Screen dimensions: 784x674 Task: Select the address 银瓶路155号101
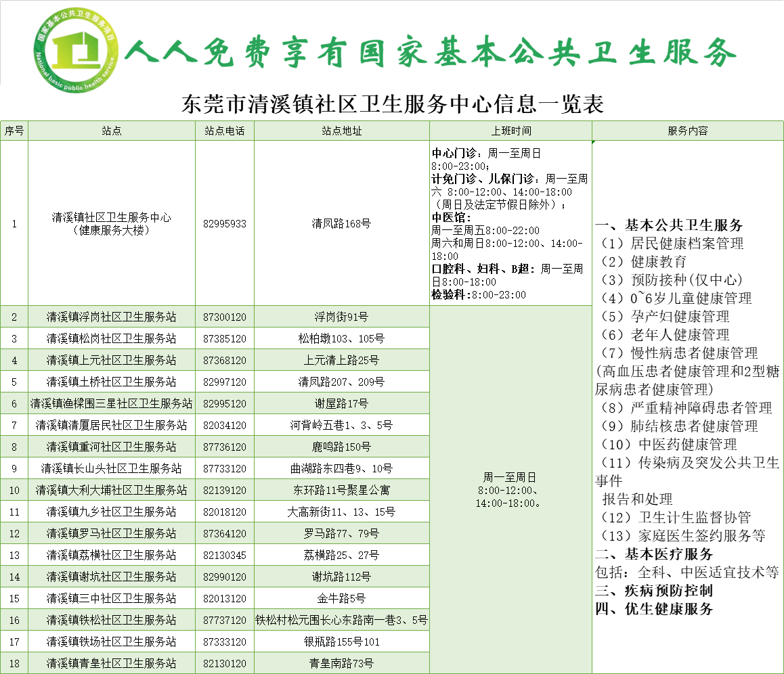341,642
